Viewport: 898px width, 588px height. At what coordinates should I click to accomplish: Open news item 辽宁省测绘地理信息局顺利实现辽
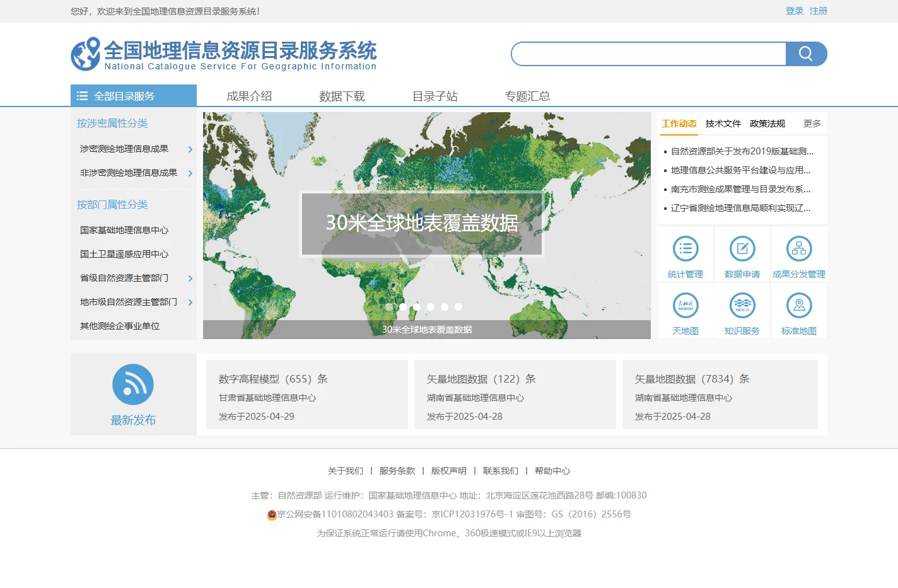pyautogui.click(x=741, y=208)
